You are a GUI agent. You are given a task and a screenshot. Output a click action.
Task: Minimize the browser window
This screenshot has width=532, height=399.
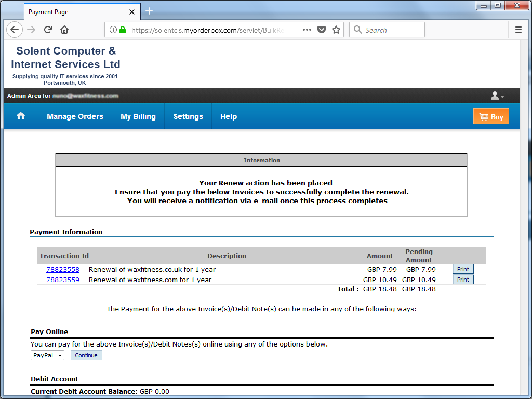pos(484,5)
